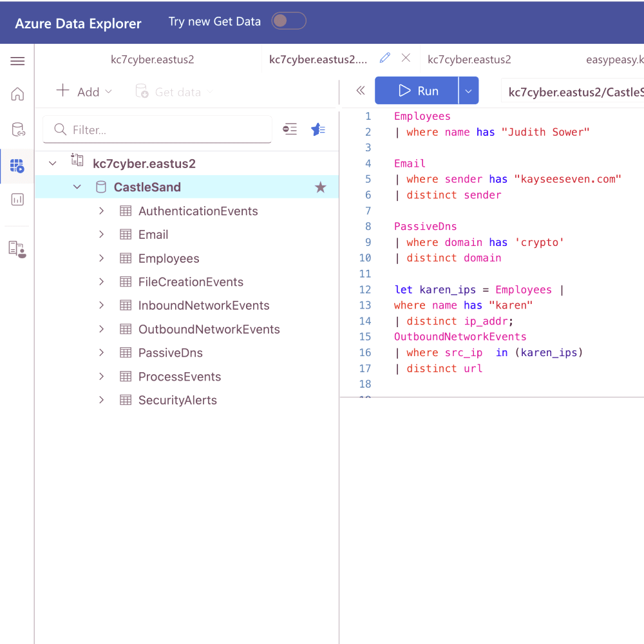The width and height of the screenshot is (644, 644).
Task: Click 'distinct url' on line 17
Action: [444, 368]
